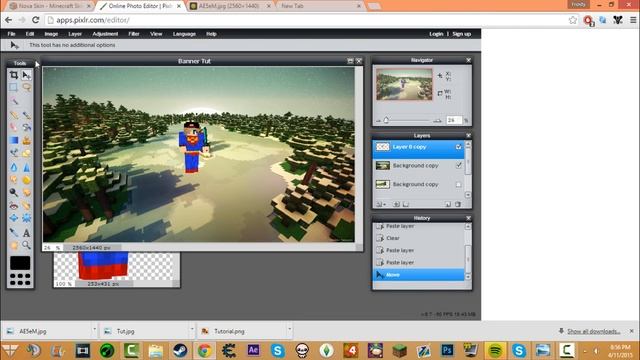Open the File menu
Screen dimensions: 640x360
pyautogui.click(x=11, y=34)
